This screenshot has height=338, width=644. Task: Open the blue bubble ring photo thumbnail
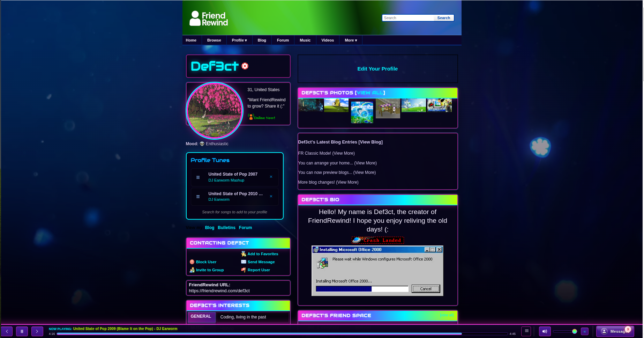click(x=362, y=112)
